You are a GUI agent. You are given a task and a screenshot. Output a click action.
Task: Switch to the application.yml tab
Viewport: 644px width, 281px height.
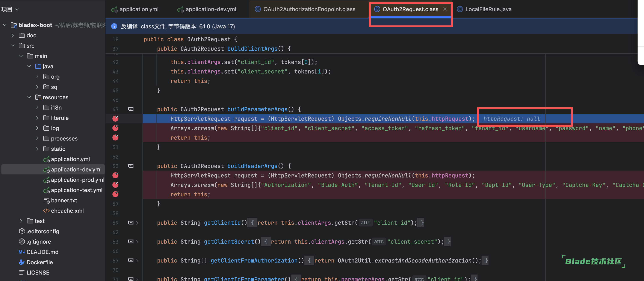(x=135, y=9)
